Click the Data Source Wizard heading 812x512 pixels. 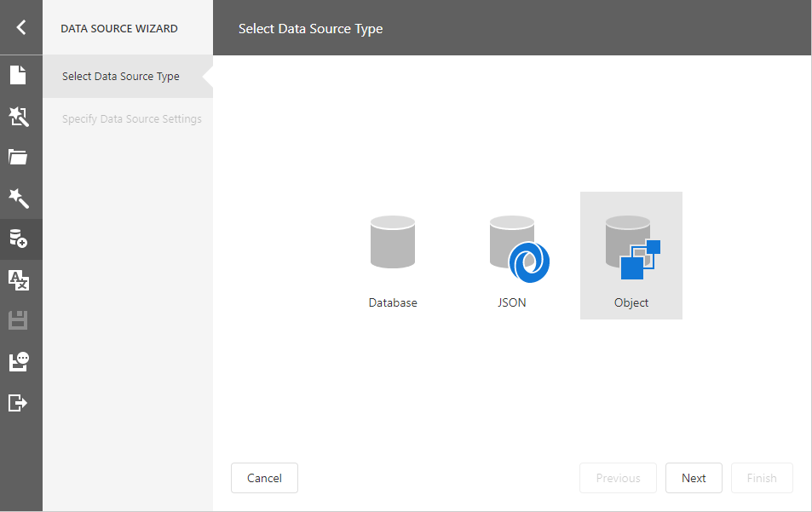pyautogui.click(x=119, y=28)
